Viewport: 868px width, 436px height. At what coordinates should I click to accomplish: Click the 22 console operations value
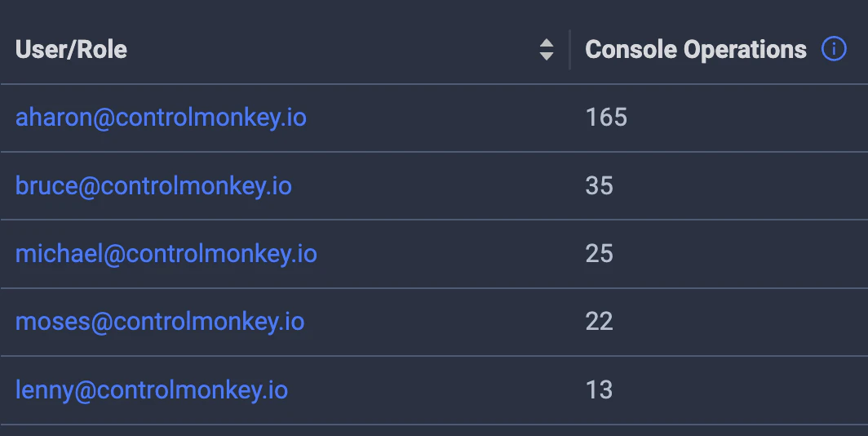point(599,322)
